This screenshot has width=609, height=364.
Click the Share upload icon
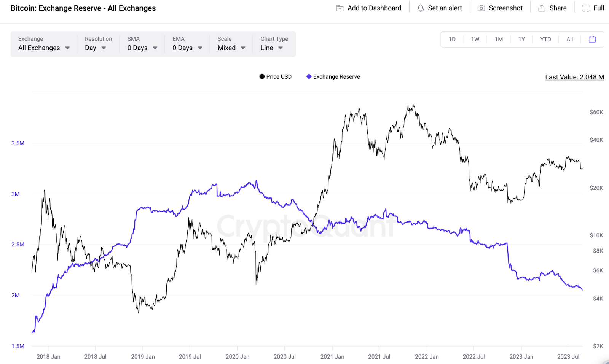coord(542,8)
